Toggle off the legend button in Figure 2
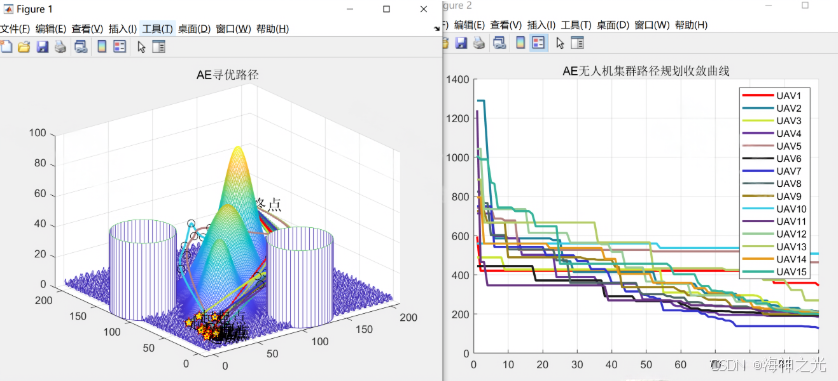The width and height of the screenshot is (838, 381). (x=539, y=43)
